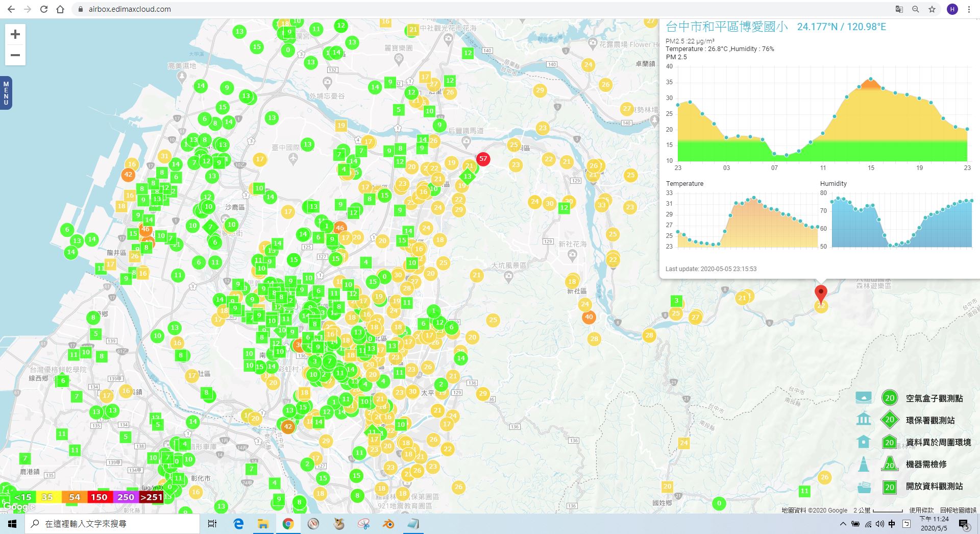Click the Last update timestamp text

click(711, 269)
